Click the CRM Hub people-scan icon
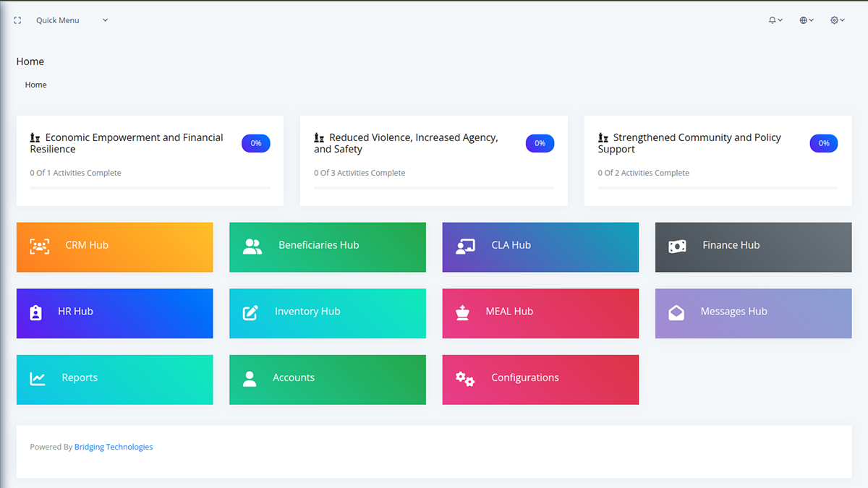This screenshot has width=868, height=488. point(39,247)
